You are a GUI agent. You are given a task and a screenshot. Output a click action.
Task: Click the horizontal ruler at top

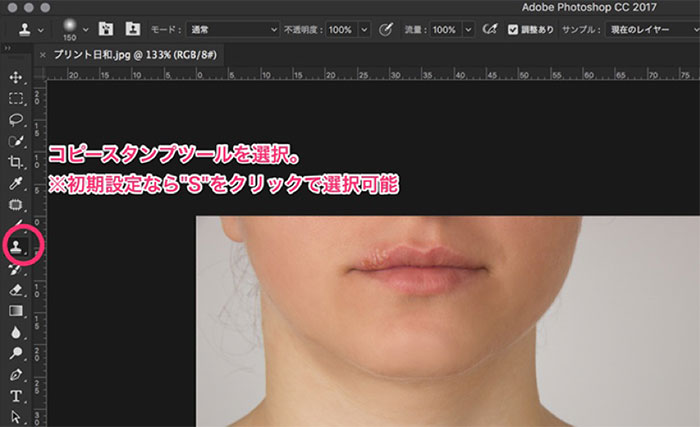point(372,74)
